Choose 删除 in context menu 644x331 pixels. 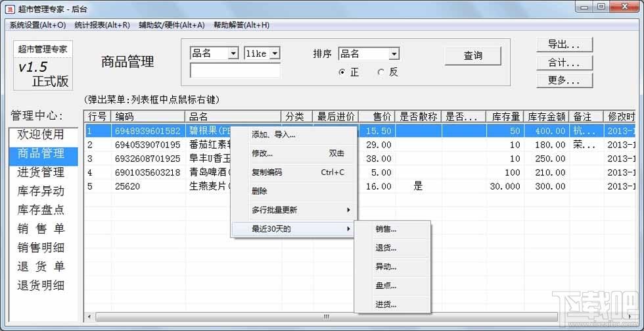(294, 191)
